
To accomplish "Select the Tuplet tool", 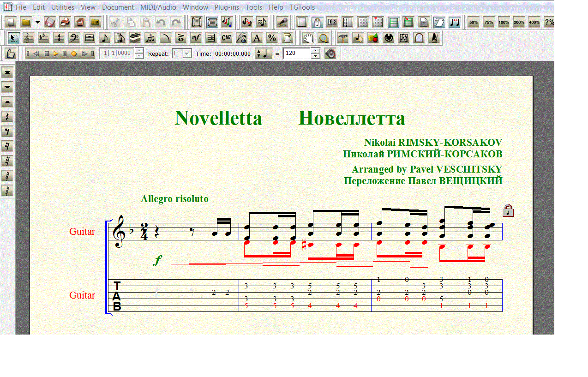I will 150,37.
